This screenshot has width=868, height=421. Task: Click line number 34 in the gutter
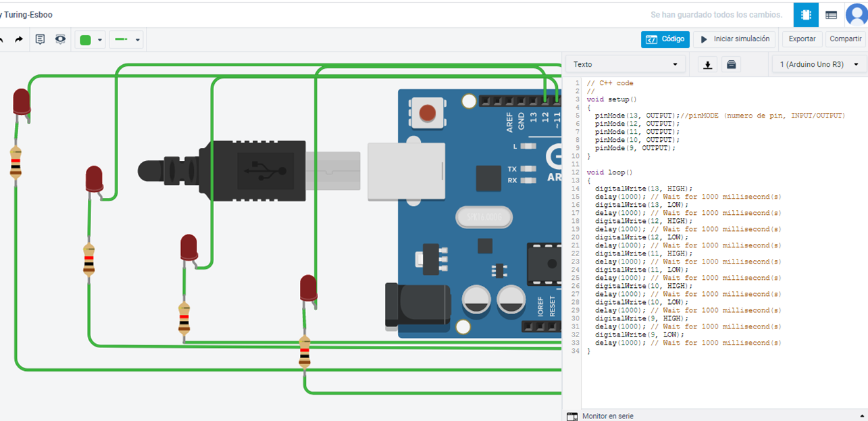[575, 351]
